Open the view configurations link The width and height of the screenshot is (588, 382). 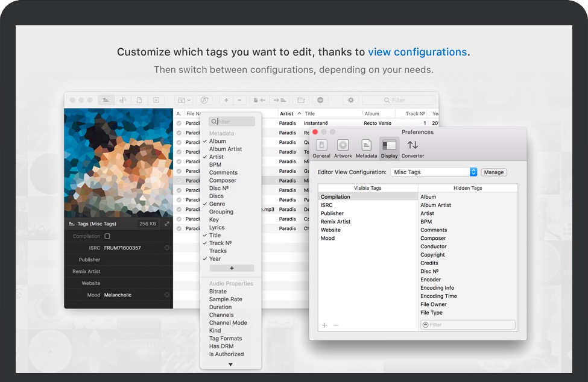pos(417,52)
